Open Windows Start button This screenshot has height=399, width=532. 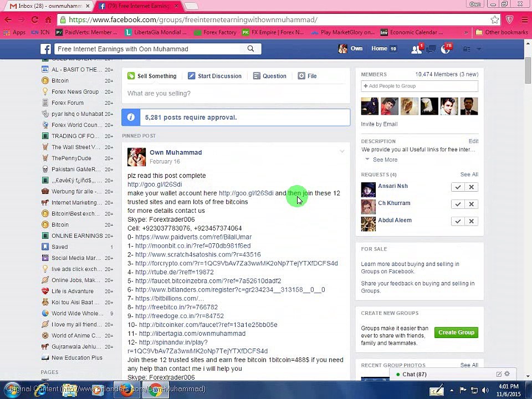pos(13,390)
